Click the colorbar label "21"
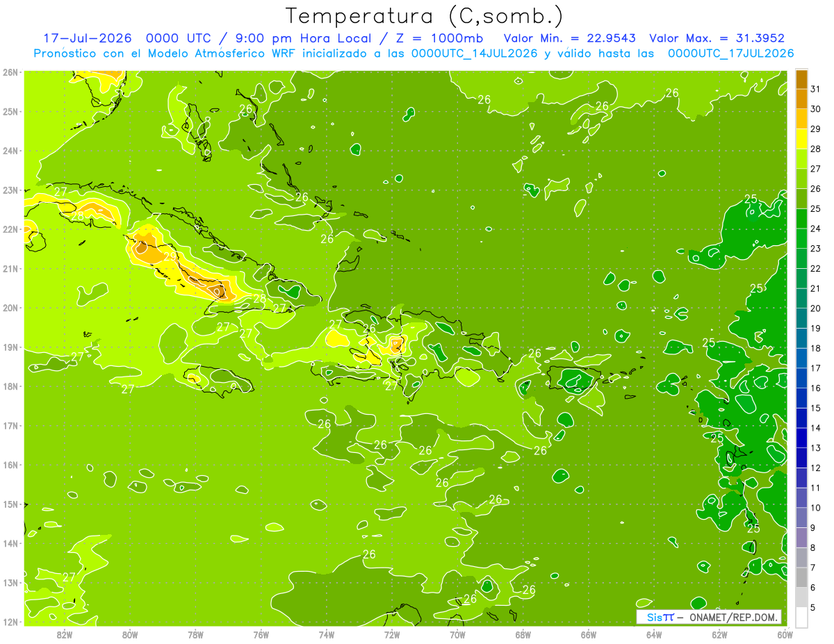Screen dimensions: 834x644 (815, 288)
